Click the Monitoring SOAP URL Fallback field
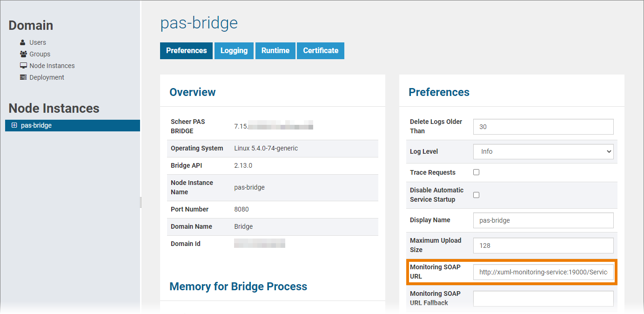The image size is (644, 314). 543,298
